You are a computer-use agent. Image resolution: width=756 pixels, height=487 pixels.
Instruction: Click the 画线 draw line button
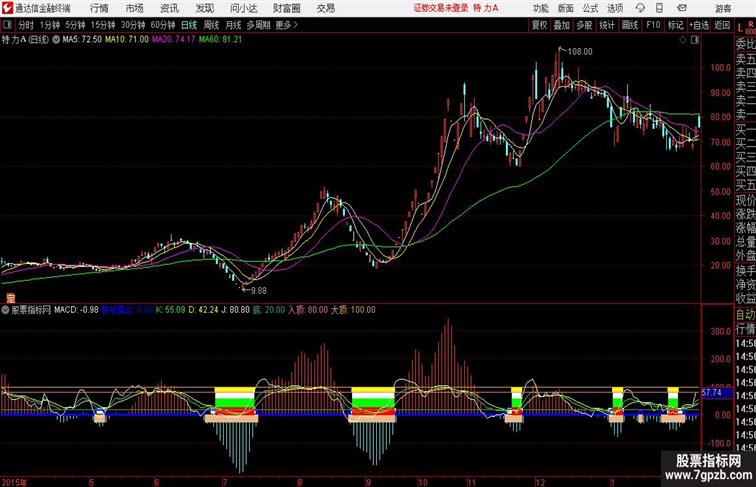coord(630,25)
